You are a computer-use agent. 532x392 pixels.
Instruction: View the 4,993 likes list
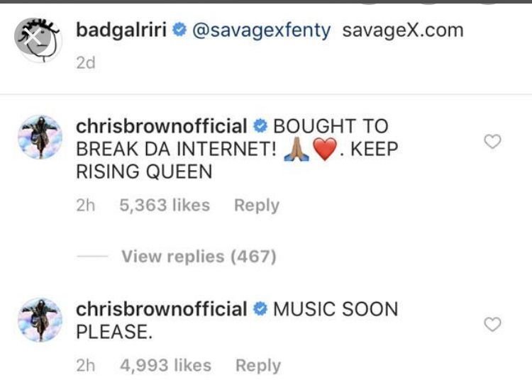coord(165,365)
